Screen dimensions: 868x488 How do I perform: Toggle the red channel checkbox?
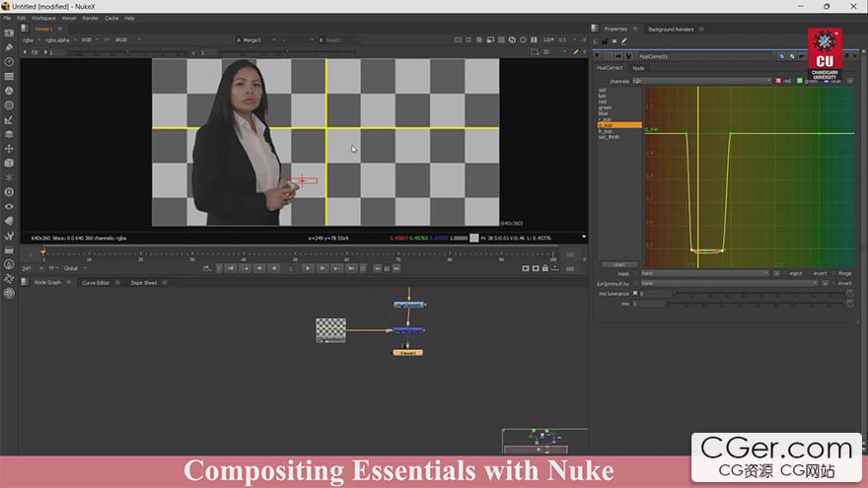click(x=778, y=81)
